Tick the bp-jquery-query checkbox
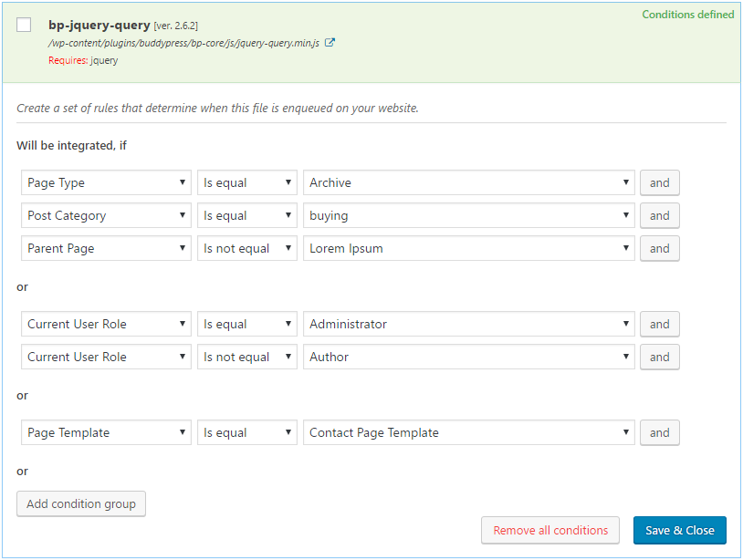 tap(24, 25)
